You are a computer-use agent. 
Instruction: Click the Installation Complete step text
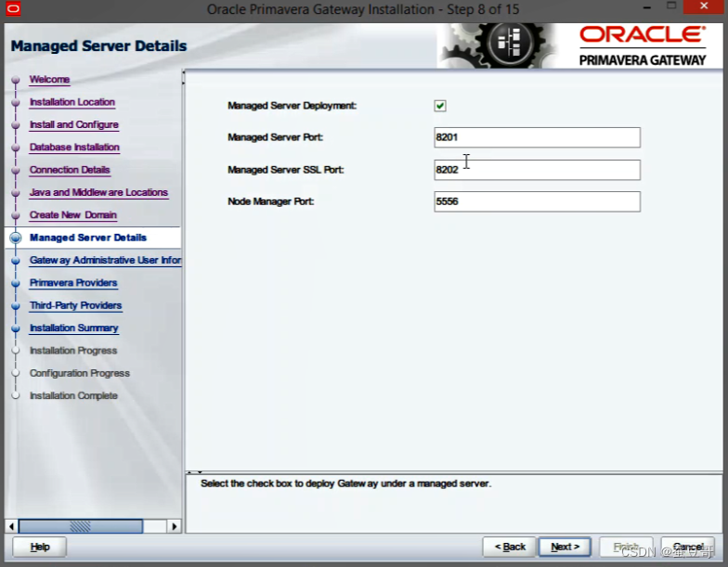74,395
